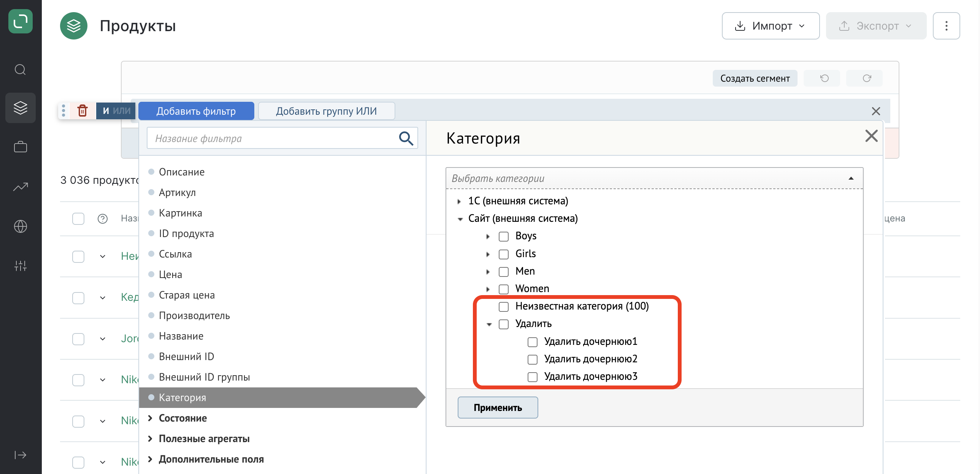The width and height of the screenshot is (980, 474).
Task: Open the globe section in the sidebar
Action: (x=21, y=226)
